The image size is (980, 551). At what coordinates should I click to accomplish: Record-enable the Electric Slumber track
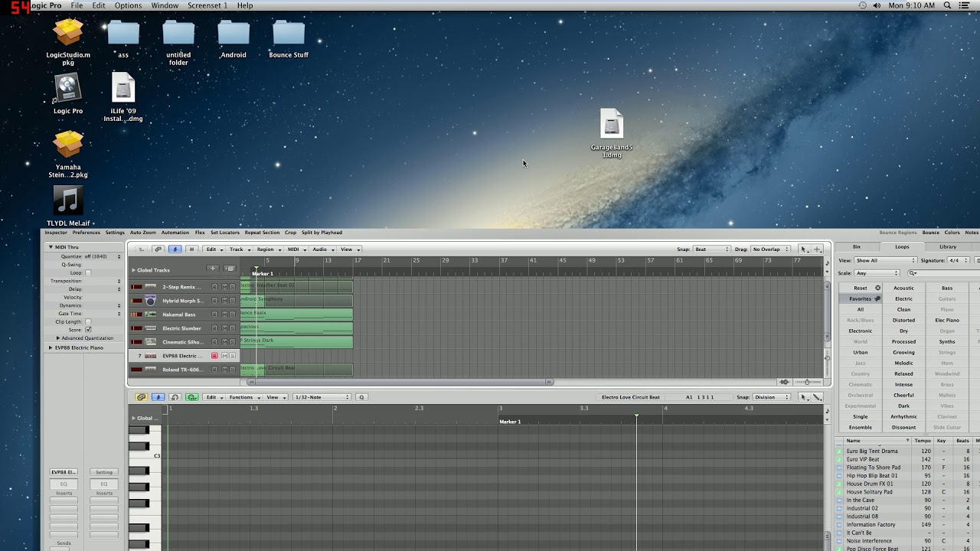214,328
